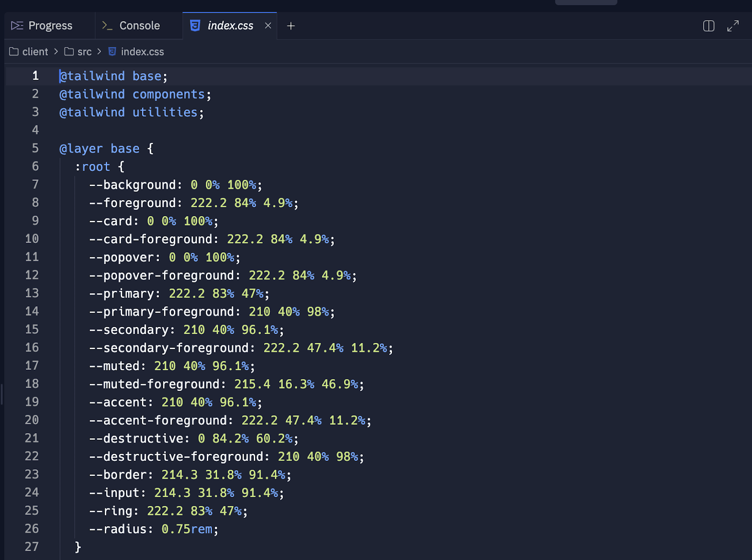Viewport: 752px width, 560px height.
Task: Click '--primary-foreground' variable
Action: (161, 312)
